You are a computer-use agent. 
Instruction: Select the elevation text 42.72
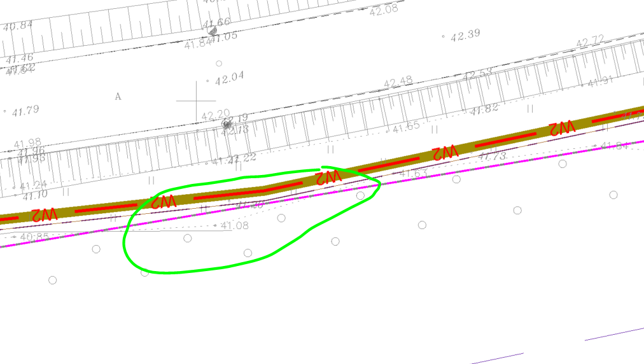pos(590,42)
